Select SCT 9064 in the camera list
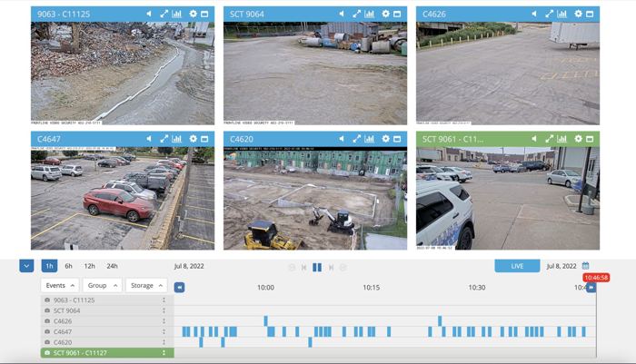The image size is (636, 364). (x=107, y=310)
